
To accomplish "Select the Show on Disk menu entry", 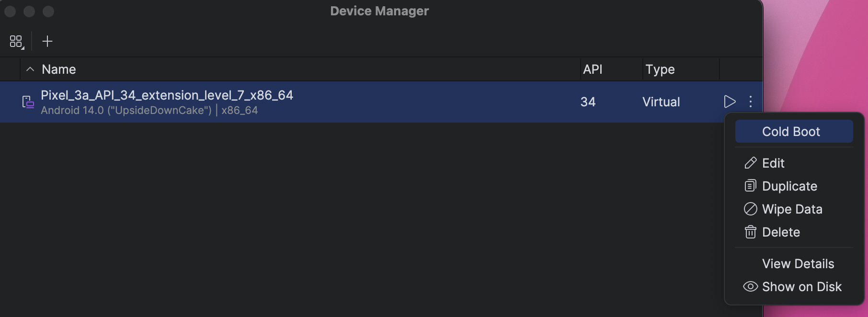I will [802, 287].
